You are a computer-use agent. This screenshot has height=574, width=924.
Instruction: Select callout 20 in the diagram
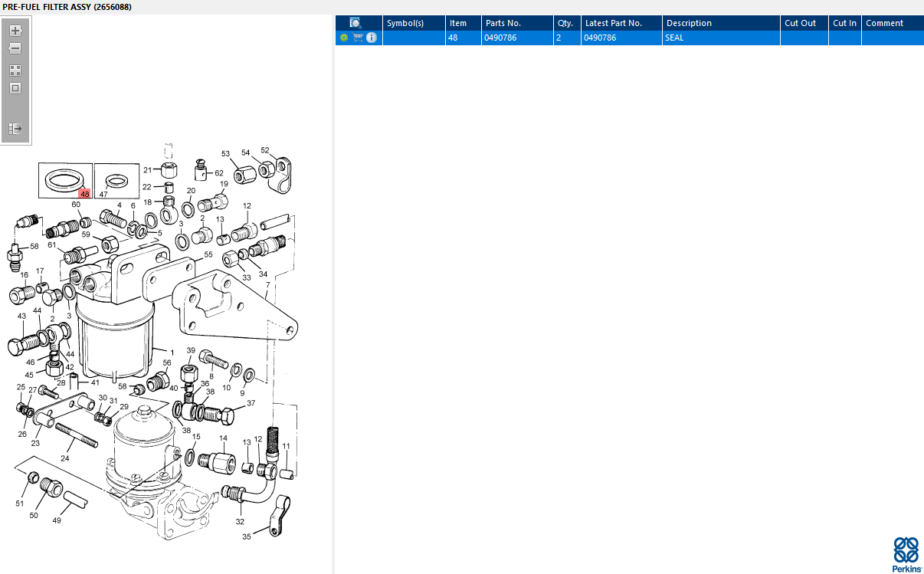191,191
